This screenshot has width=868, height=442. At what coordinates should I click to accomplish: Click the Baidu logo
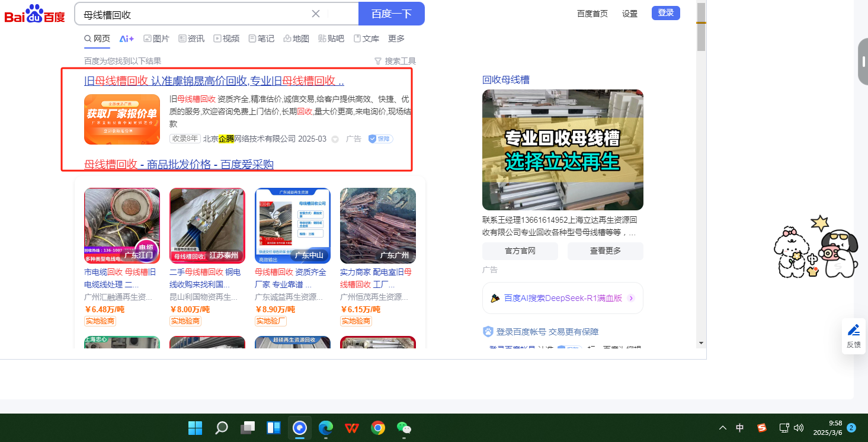pos(35,14)
